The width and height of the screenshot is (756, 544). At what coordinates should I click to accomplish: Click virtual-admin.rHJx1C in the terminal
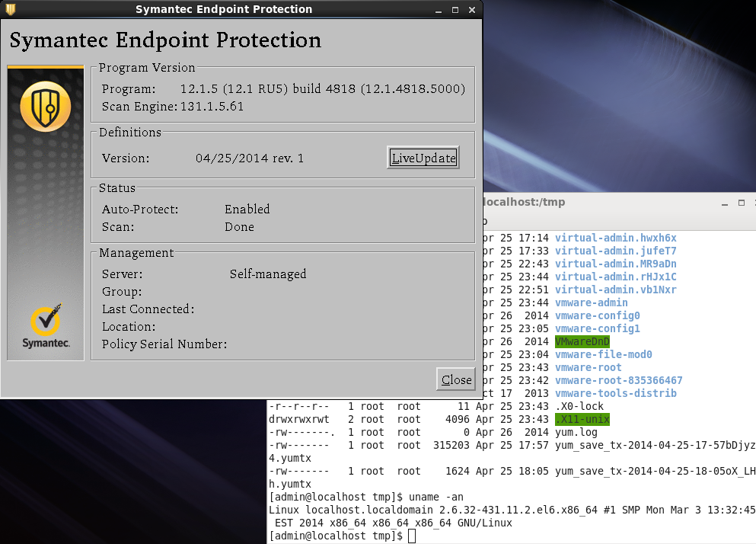click(616, 277)
